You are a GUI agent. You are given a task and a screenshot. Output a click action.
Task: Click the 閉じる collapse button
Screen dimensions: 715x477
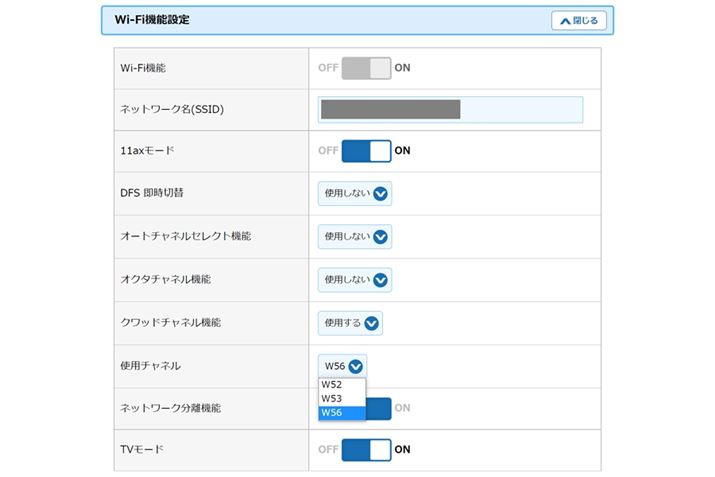coord(579,20)
